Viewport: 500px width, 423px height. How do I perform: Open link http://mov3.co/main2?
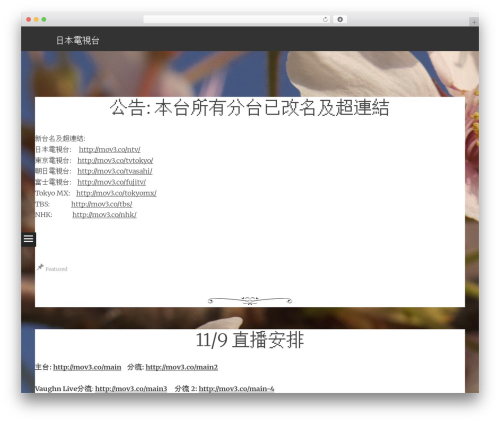click(182, 367)
